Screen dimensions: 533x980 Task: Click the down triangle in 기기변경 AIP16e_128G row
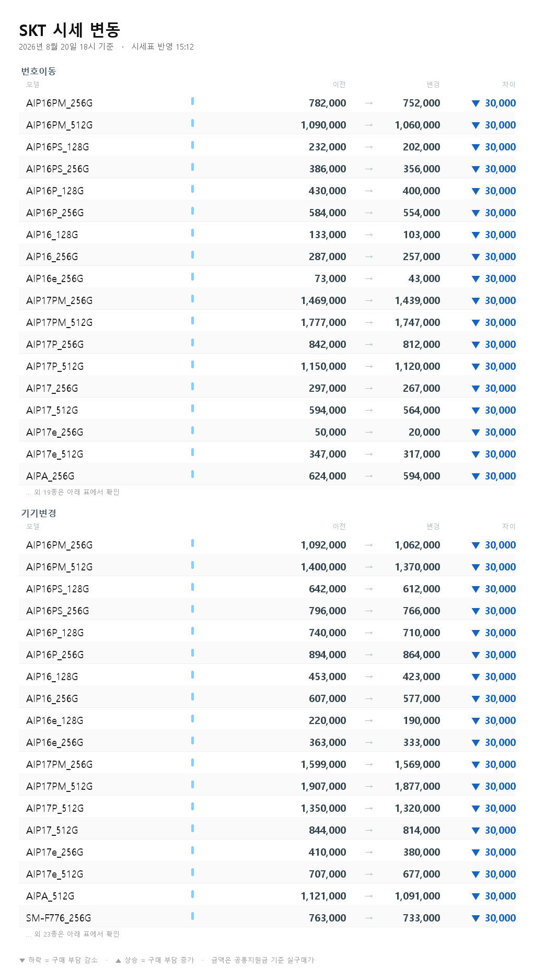click(476, 721)
